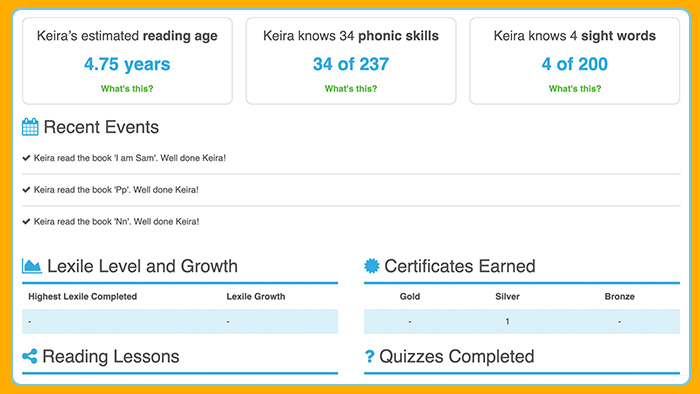Open "What's this?" under reading age

(x=127, y=89)
